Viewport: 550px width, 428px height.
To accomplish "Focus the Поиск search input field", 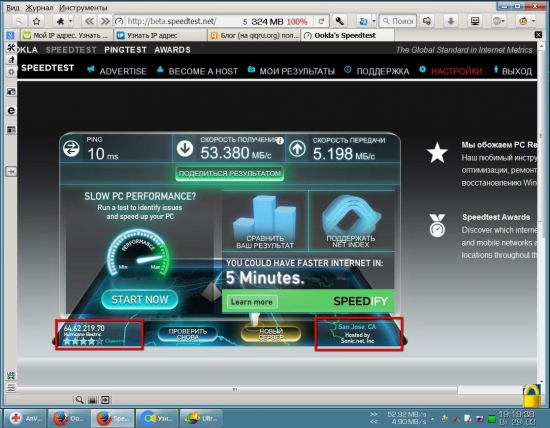I will click(x=398, y=21).
